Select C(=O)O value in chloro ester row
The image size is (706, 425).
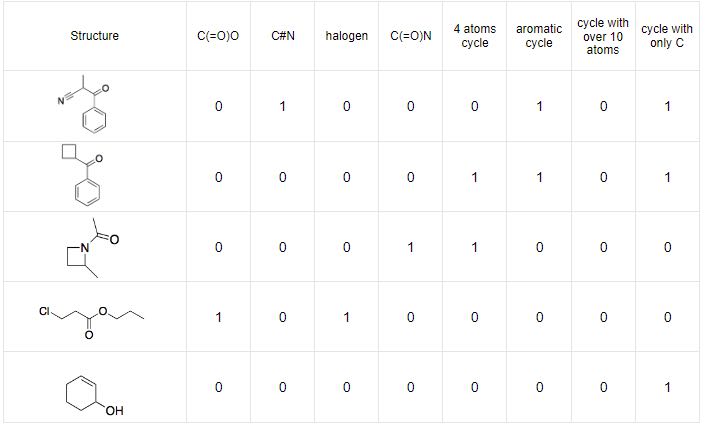[218, 317]
